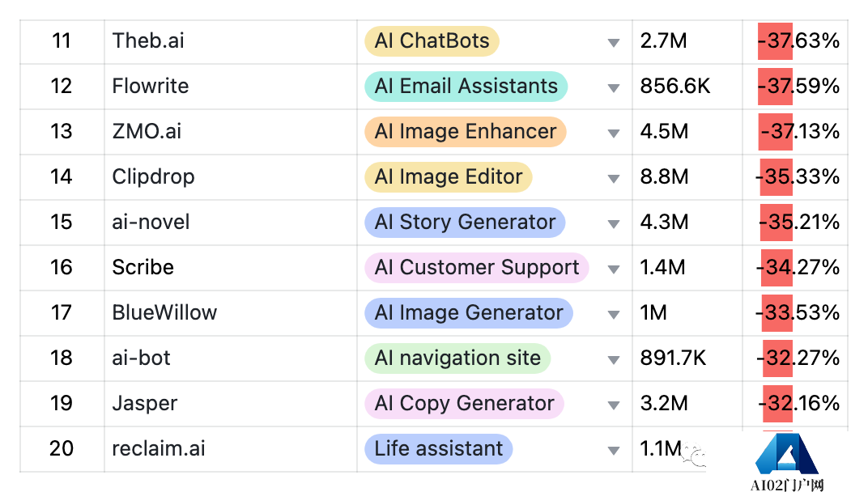
Task: Click rank number 18 cell
Action: click(x=62, y=359)
